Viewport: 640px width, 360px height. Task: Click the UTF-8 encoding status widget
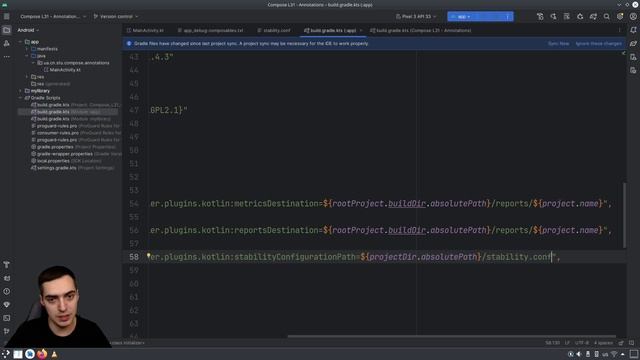tap(582, 343)
